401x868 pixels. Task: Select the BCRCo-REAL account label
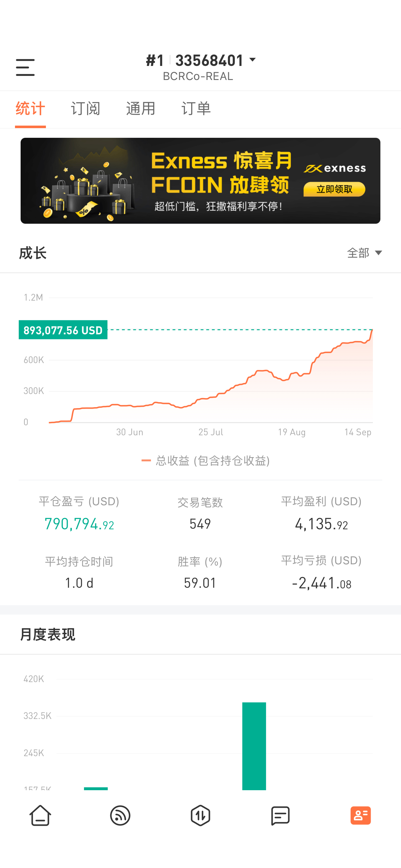click(198, 76)
